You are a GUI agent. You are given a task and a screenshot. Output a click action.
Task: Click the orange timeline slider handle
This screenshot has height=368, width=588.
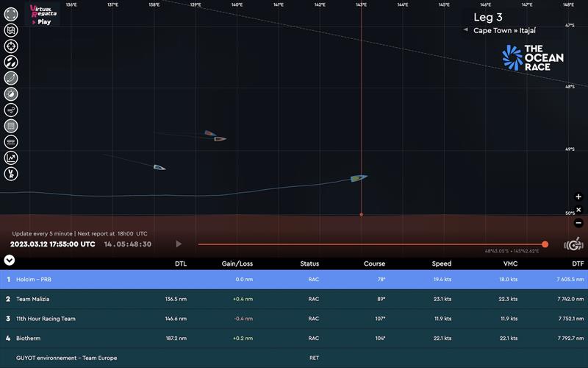click(545, 244)
